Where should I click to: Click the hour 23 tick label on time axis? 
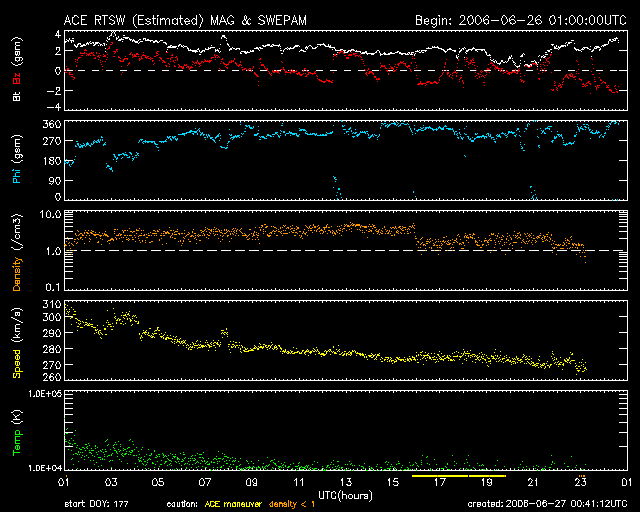pyautogui.click(x=580, y=483)
